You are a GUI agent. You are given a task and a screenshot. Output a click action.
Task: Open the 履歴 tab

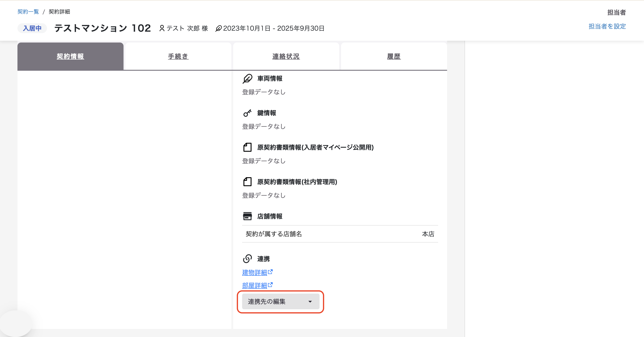[394, 56]
